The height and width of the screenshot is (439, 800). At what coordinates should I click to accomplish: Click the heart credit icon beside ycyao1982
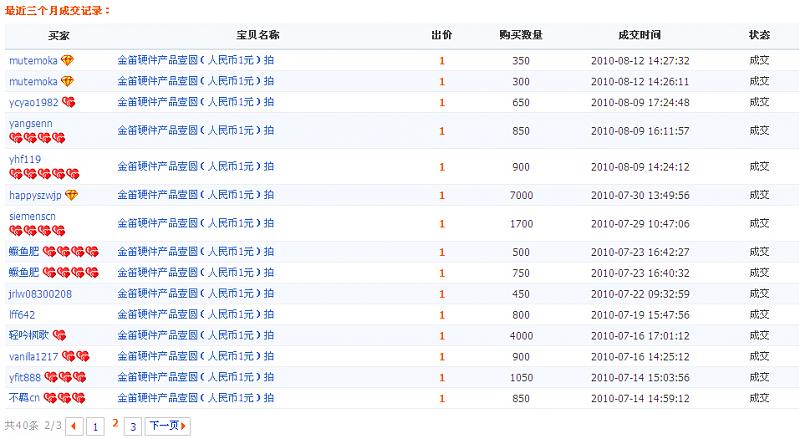(68, 102)
